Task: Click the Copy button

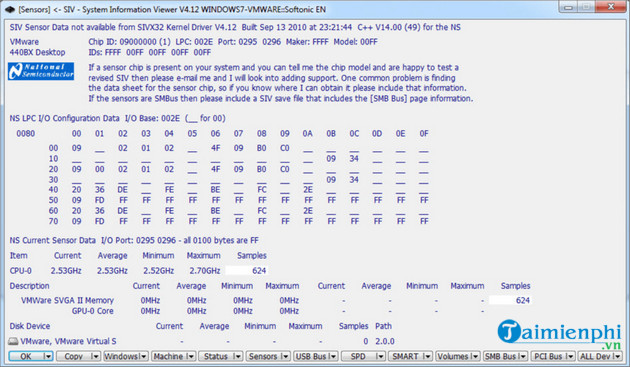Action: 74,356
